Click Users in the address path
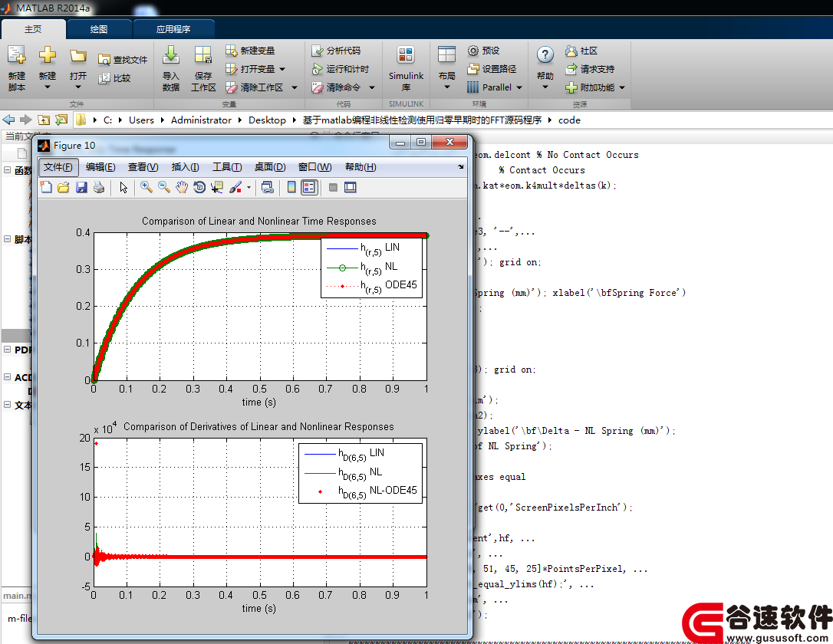Screen dimensions: 833x644 click(x=141, y=120)
